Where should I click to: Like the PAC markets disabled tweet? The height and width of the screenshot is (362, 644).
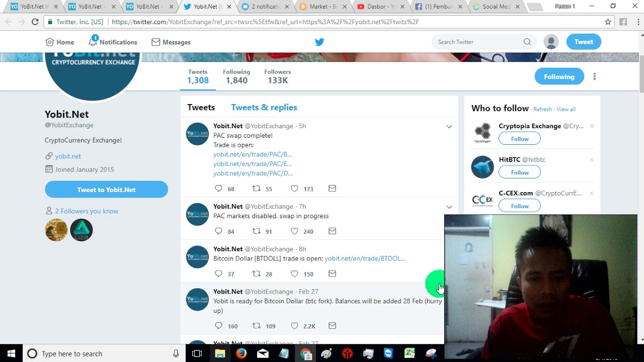294,231
